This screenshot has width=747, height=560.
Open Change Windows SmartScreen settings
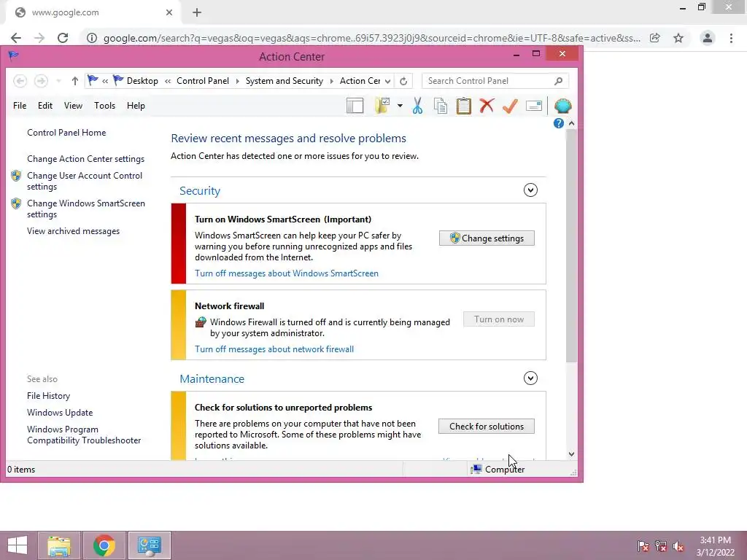[86, 209]
